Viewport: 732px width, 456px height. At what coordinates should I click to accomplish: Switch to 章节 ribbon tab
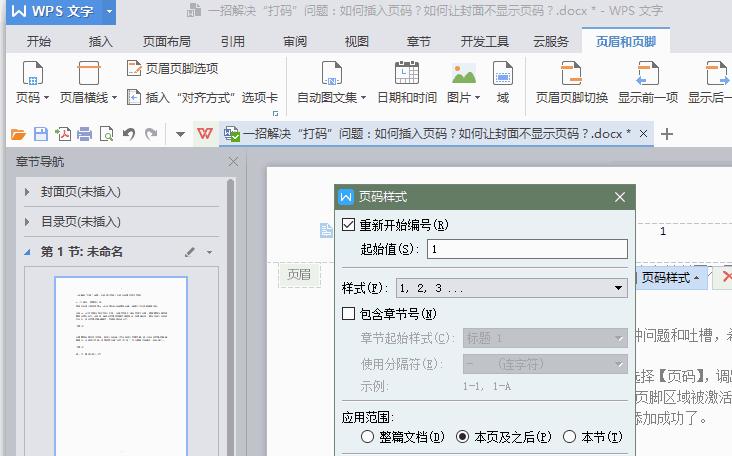[x=418, y=42]
